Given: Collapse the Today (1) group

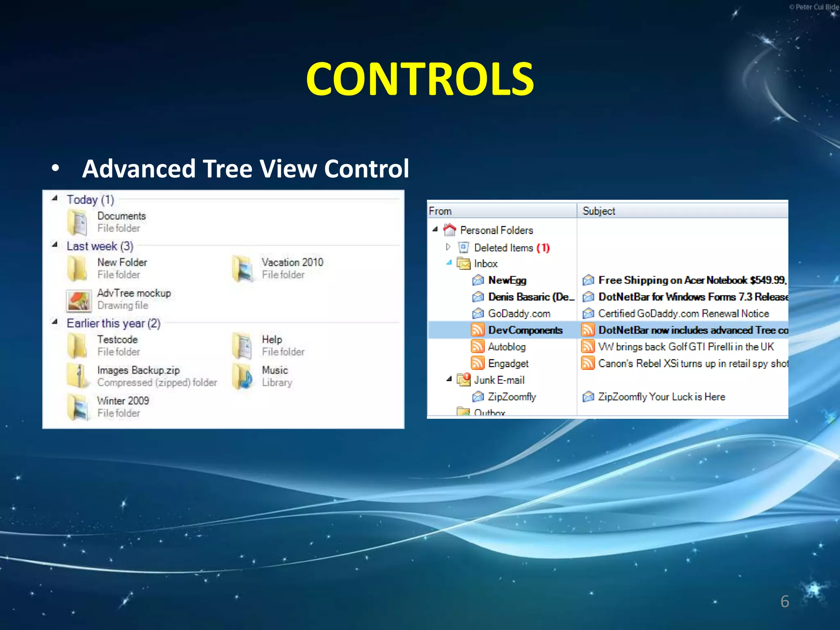Looking at the screenshot, I should (x=55, y=199).
